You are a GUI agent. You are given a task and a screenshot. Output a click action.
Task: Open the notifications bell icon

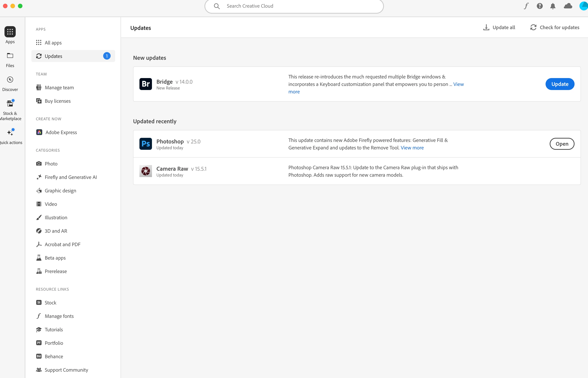[x=553, y=6]
